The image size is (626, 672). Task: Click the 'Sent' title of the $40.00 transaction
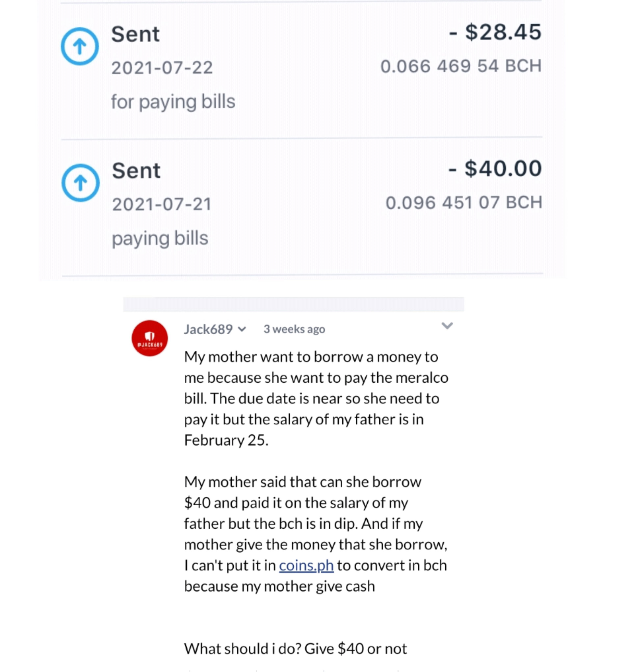[x=136, y=170]
